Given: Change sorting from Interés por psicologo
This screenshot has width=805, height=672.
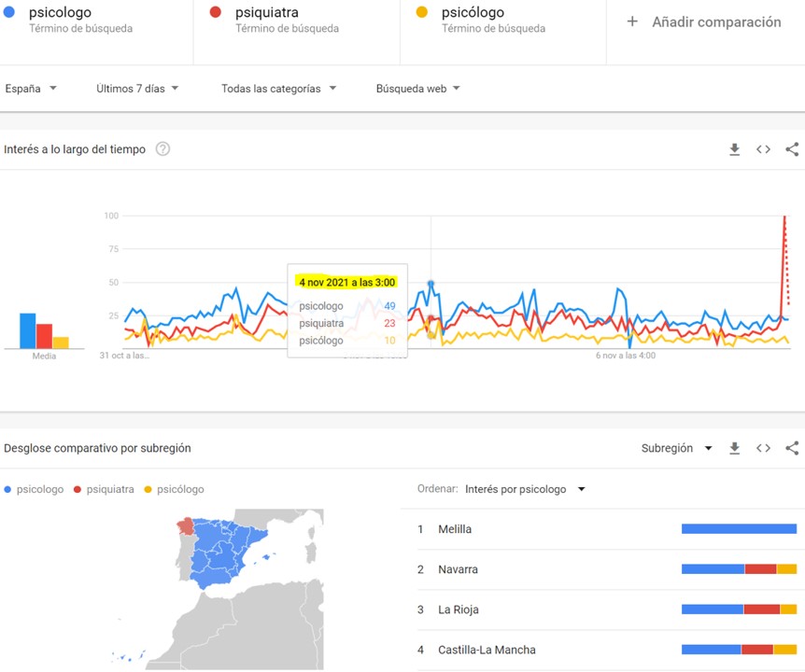Looking at the screenshot, I should [525, 489].
